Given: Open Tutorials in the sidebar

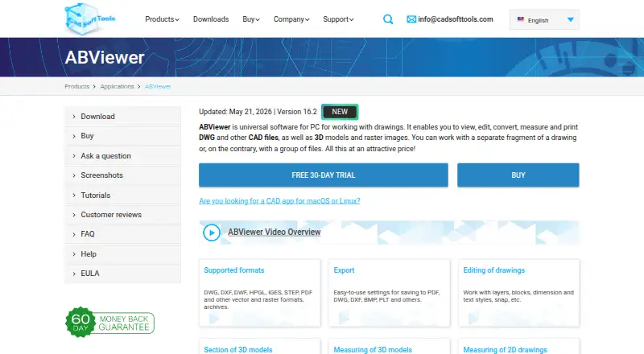Looking at the screenshot, I should (122, 196).
